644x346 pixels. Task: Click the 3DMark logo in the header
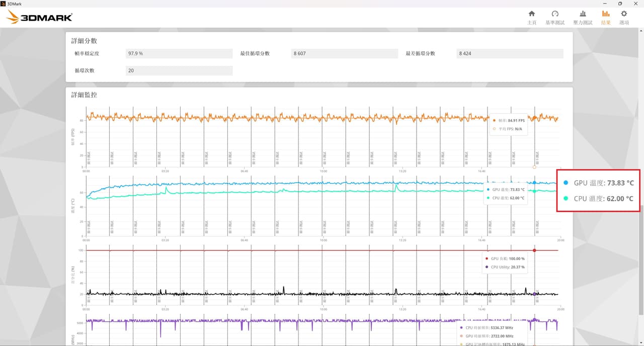pos(40,17)
